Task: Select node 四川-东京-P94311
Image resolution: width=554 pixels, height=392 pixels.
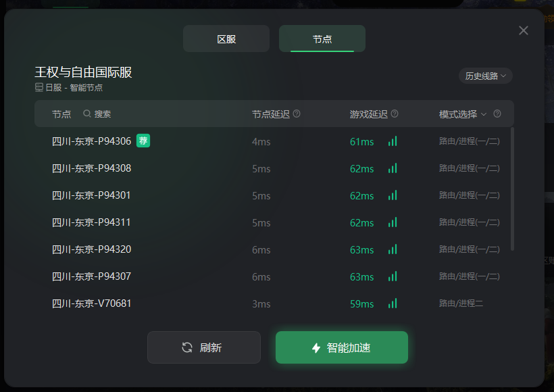Action: (274, 222)
